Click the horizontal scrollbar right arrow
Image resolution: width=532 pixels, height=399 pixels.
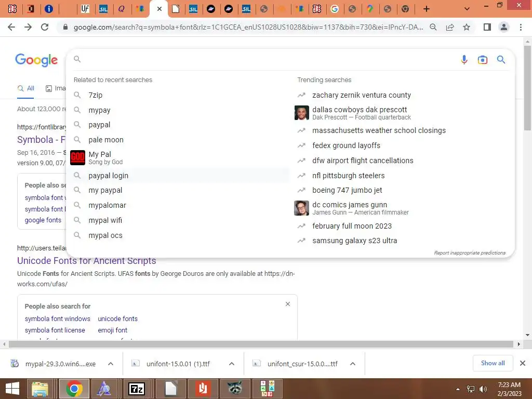pyautogui.click(x=519, y=344)
